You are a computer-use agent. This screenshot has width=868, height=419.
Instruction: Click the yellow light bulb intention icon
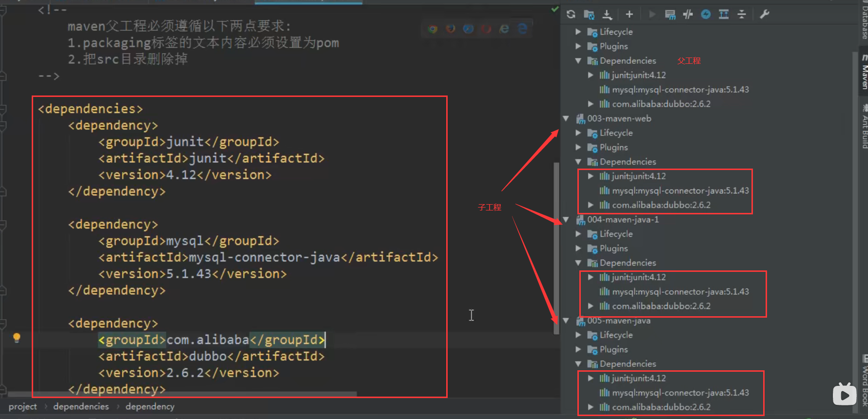(x=17, y=338)
